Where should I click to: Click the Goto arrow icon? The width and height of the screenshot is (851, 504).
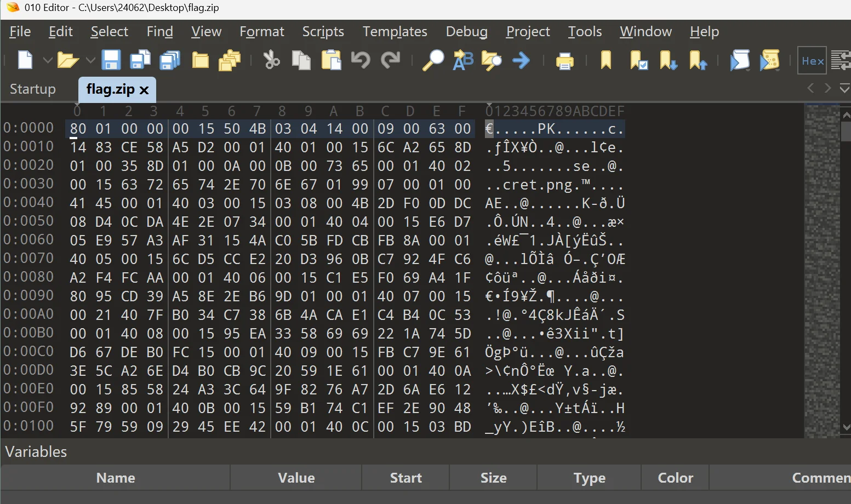(x=521, y=60)
